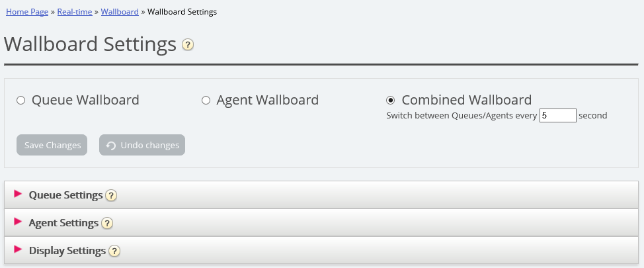Select the Queue Wallboard radio button
This screenshot has width=644, height=268.
[x=20, y=101]
